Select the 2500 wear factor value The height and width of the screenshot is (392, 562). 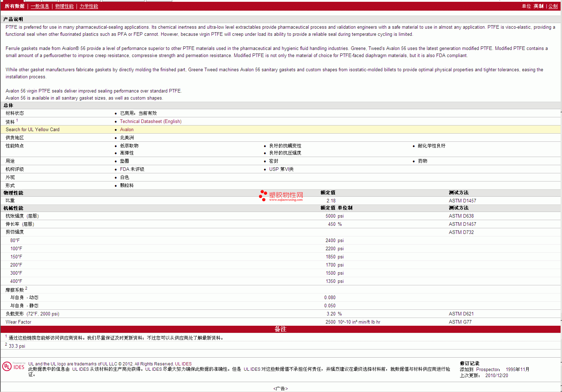pyautogui.click(x=330, y=322)
